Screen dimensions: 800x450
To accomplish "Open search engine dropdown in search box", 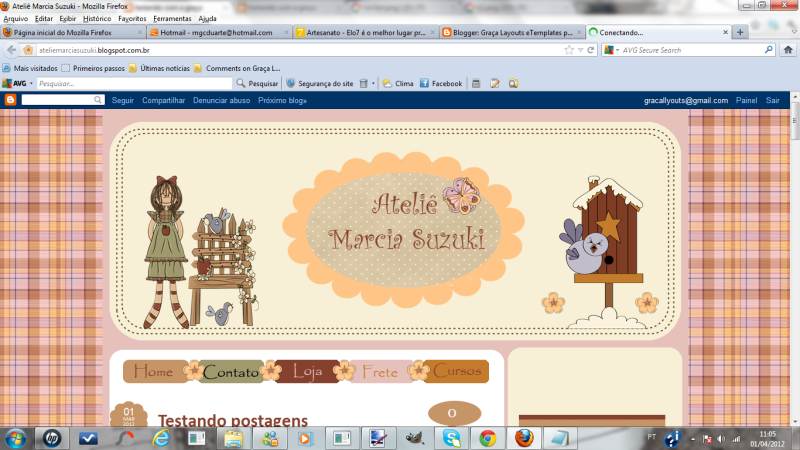I will (617, 50).
